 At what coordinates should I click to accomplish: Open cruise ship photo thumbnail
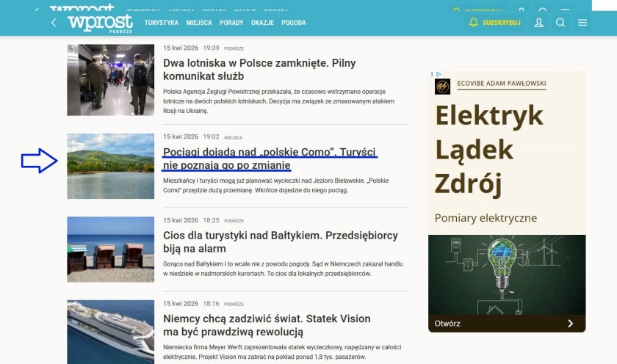click(x=111, y=332)
